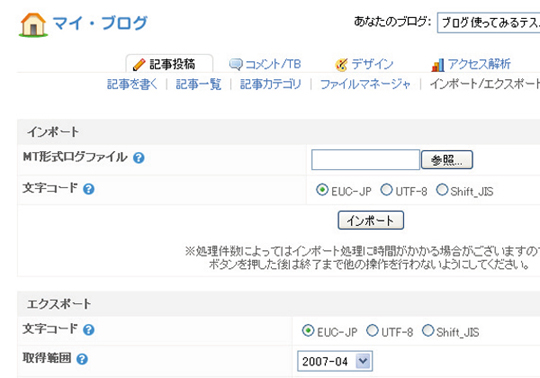Click the speech bubble comment icon

click(x=236, y=64)
